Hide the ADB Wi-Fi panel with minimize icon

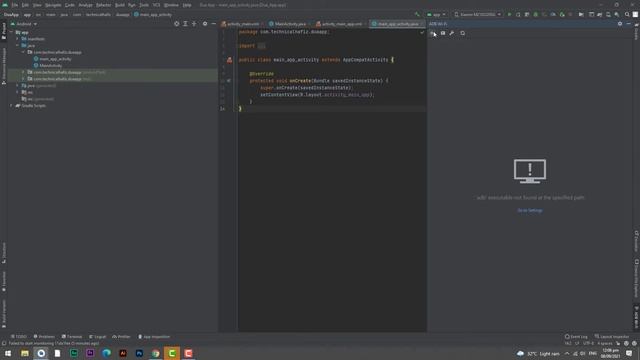[x=629, y=24]
